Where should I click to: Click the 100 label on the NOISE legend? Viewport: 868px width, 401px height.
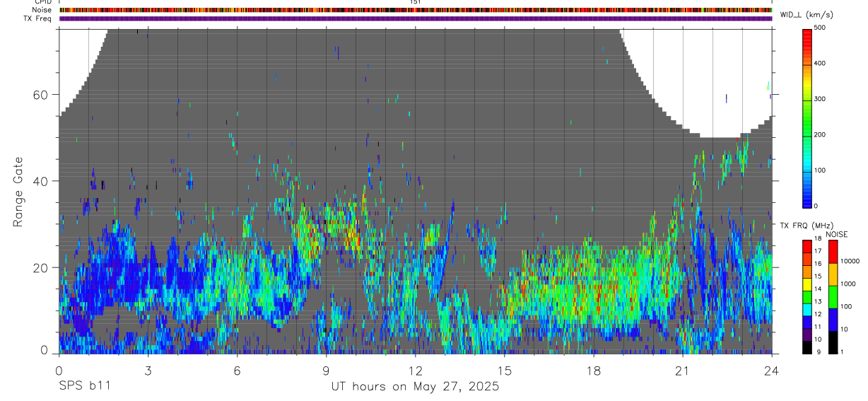[846, 306]
